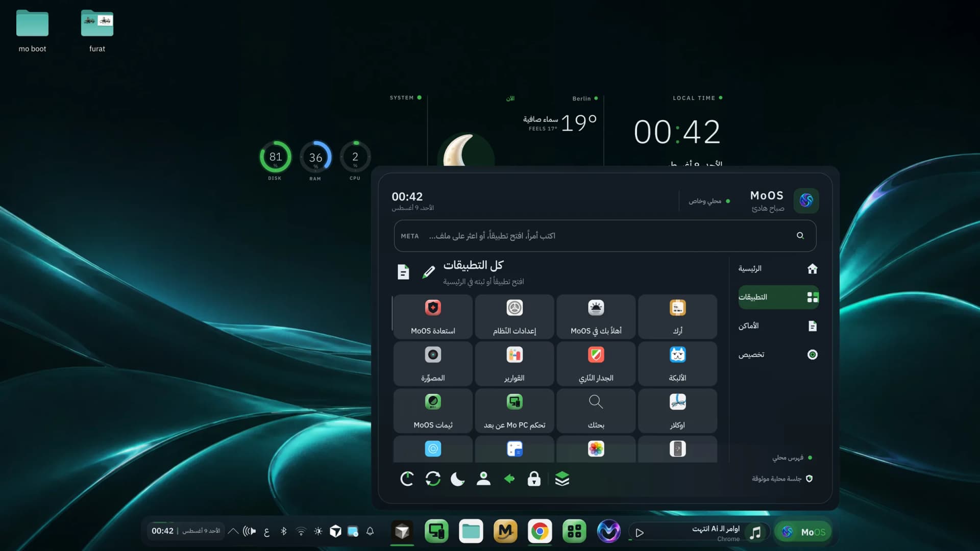
Task: Click the محلي وخاص status in launcher header
Action: click(709, 201)
